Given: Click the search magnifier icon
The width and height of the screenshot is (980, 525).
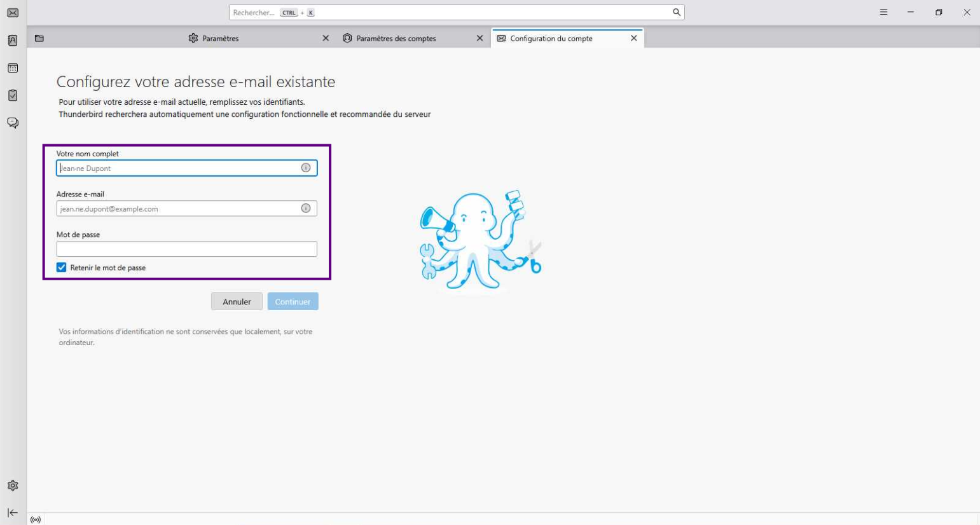Looking at the screenshot, I should point(677,12).
